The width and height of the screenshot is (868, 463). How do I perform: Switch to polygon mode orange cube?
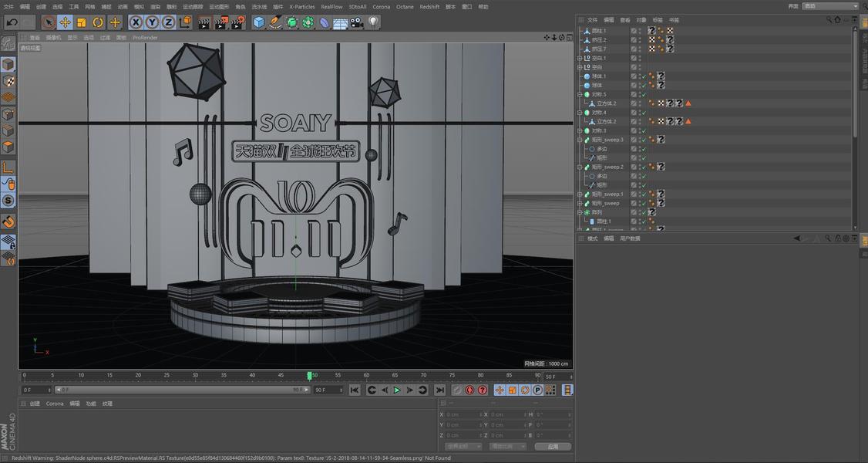(8, 147)
